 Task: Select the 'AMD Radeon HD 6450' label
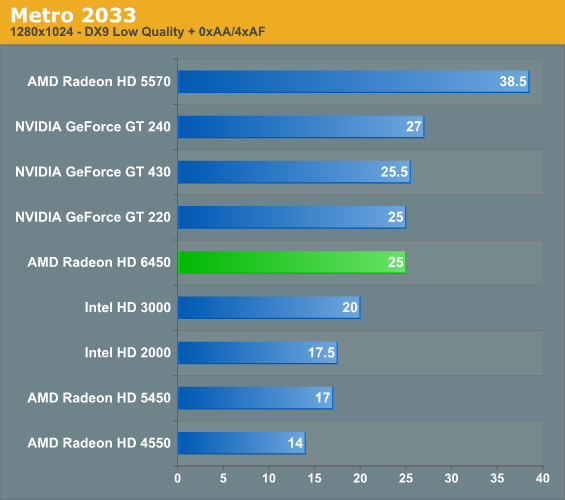[99, 262]
